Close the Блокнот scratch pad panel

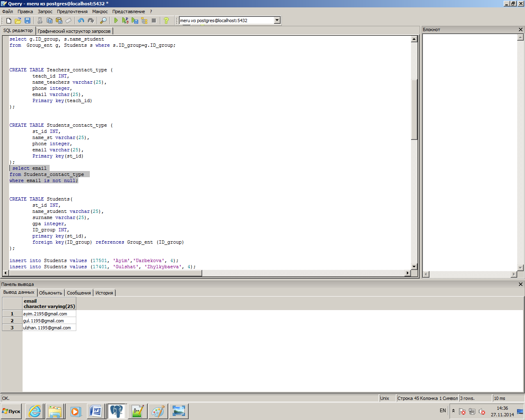click(520, 30)
